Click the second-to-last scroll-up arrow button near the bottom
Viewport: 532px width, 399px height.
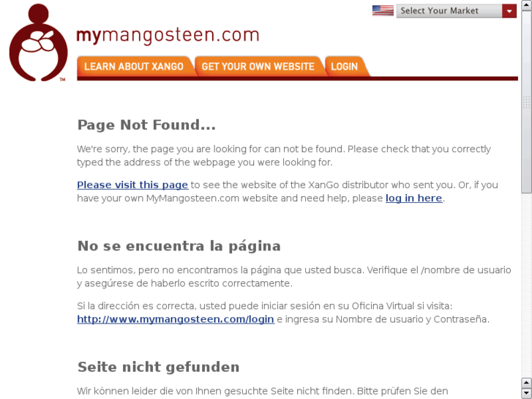[x=526, y=383]
